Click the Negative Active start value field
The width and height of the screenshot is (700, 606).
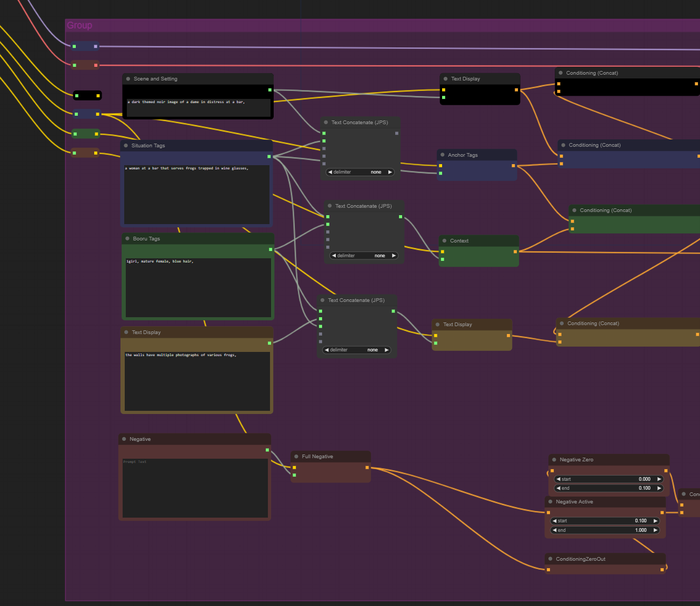coord(605,521)
